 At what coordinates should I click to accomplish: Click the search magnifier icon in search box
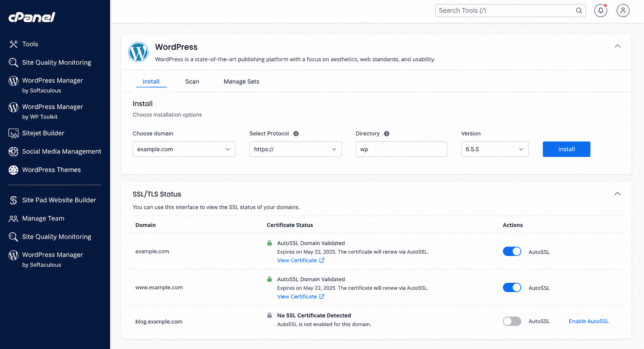click(579, 11)
